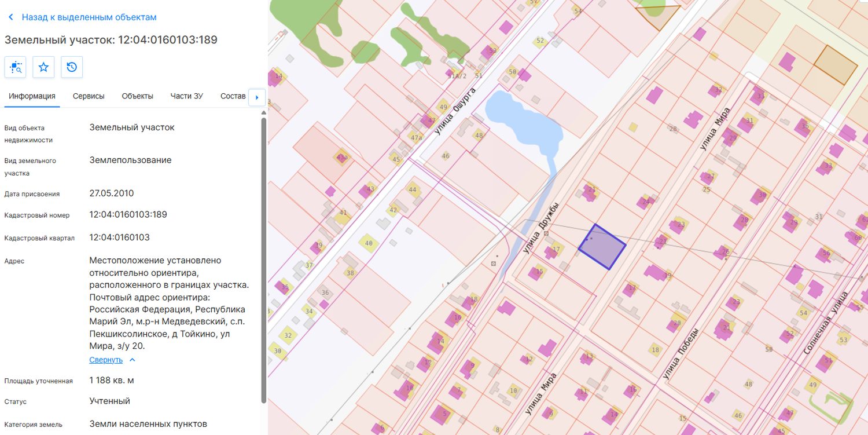
Task: Click house number 43а on the map
Action: point(342,158)
